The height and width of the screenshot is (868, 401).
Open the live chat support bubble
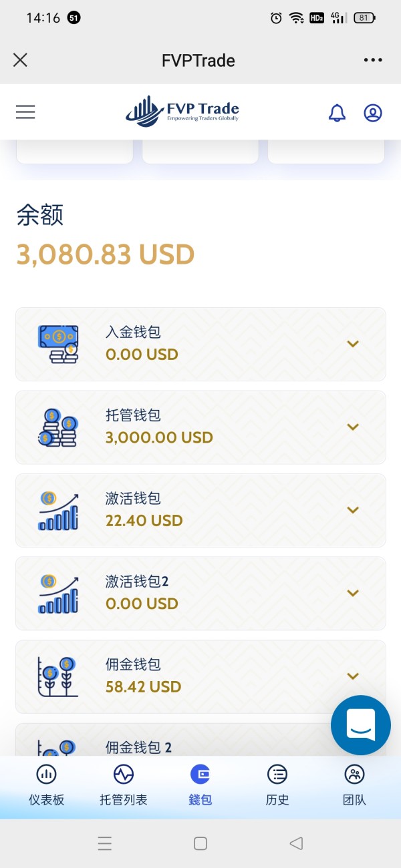361,725
